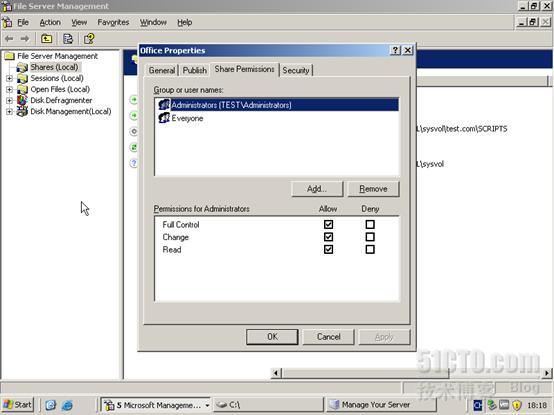Click the Open Files (Local) folder icon

click(22, 89)
